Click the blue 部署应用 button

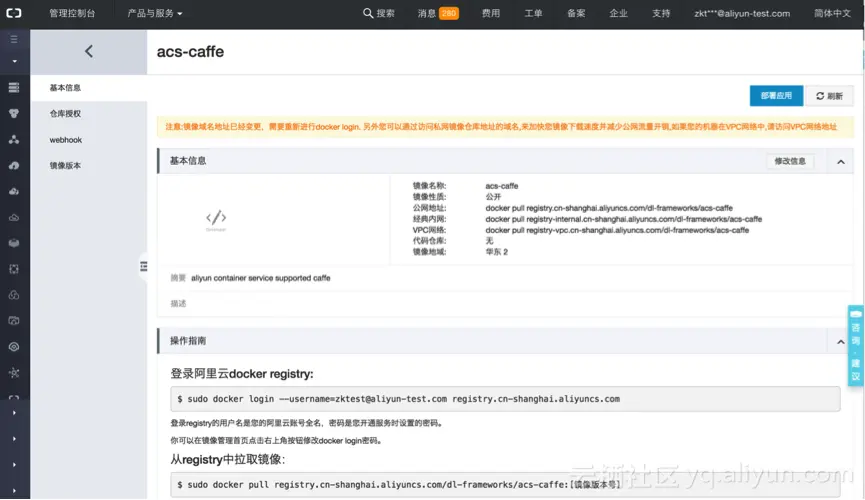776,96
